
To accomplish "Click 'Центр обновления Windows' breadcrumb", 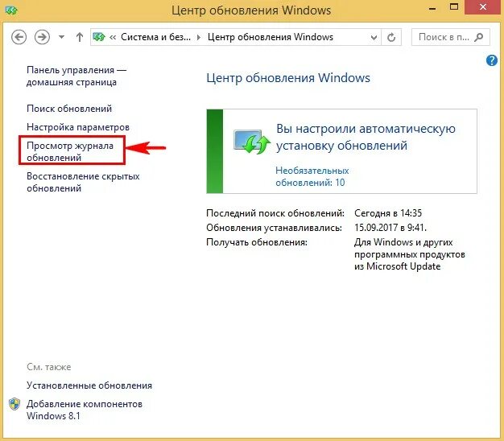I will pyautogui.click(x=271, y=37).
